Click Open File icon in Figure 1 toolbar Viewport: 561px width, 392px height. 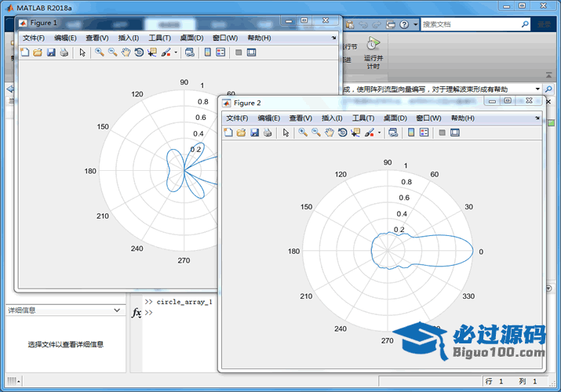37,53
